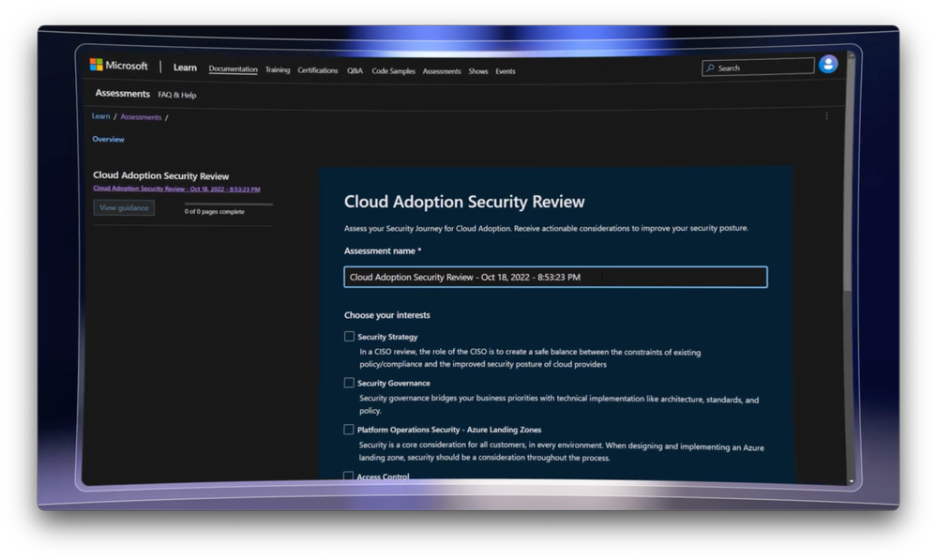The width and height of the screenshot is (937, 560).
Task: Check the Security Strategy checkbox
Action: point(349,337)
